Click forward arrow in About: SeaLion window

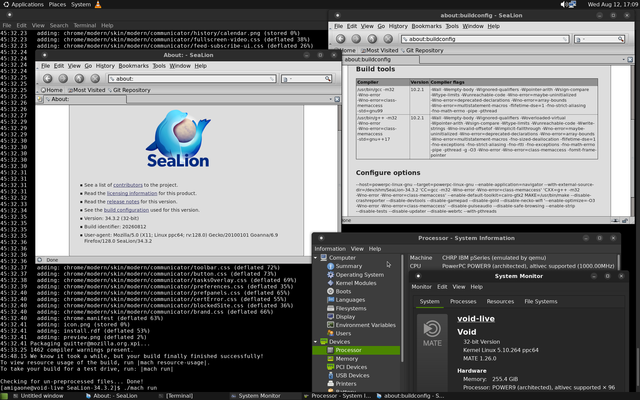tap(63, 79)
